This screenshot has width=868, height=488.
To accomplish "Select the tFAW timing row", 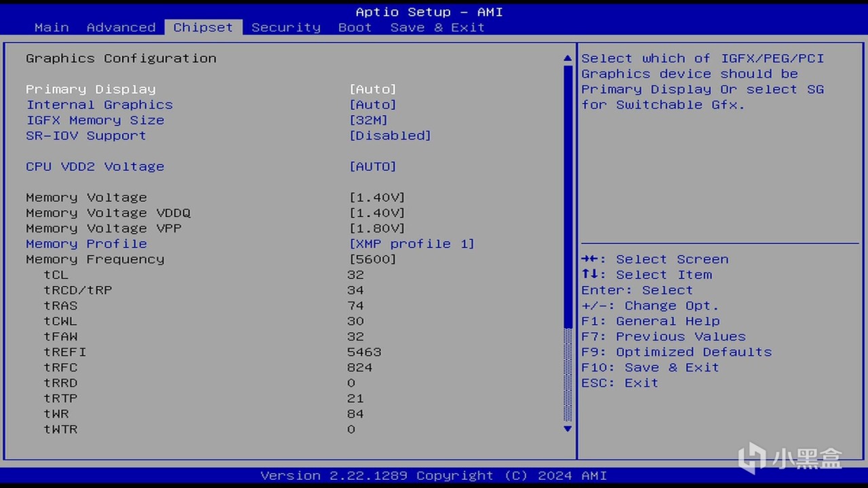I will tap(60, 336).
